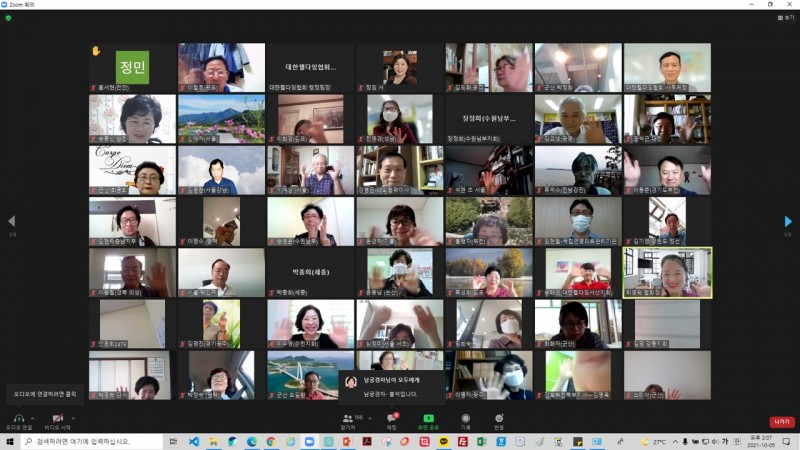Open the Chat panel
Viewport: 800px width, 450px height.
pyautogui.click(x=392, y=419)
